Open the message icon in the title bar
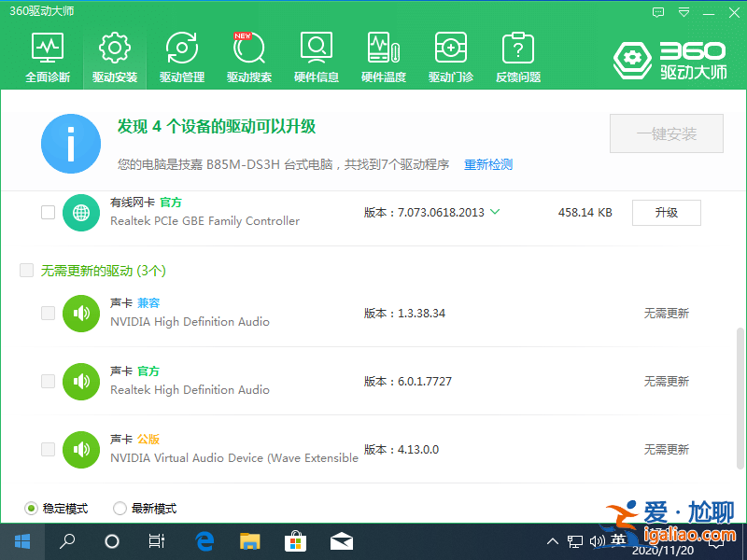The image size is (747, 560). click(x=658, y=11)
